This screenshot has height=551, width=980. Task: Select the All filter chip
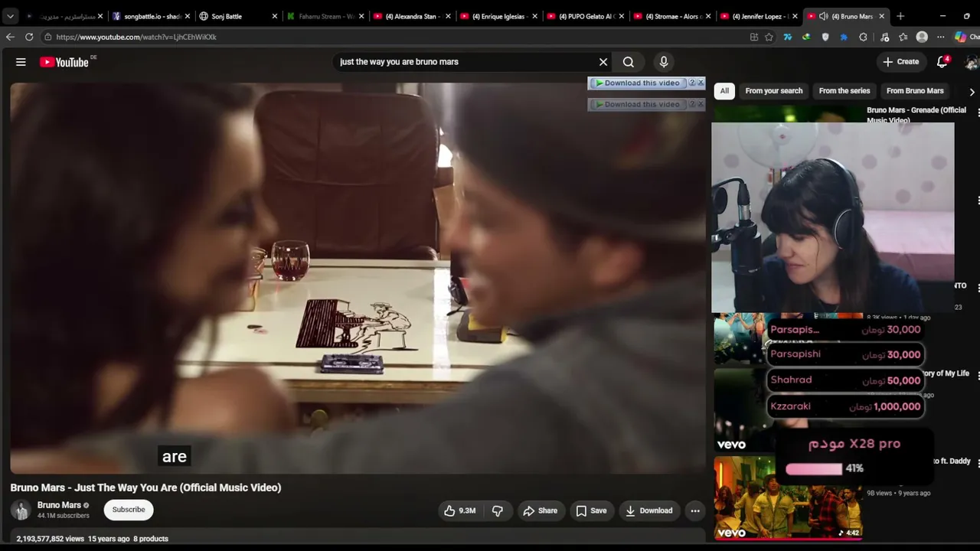(x=724, y=91)
